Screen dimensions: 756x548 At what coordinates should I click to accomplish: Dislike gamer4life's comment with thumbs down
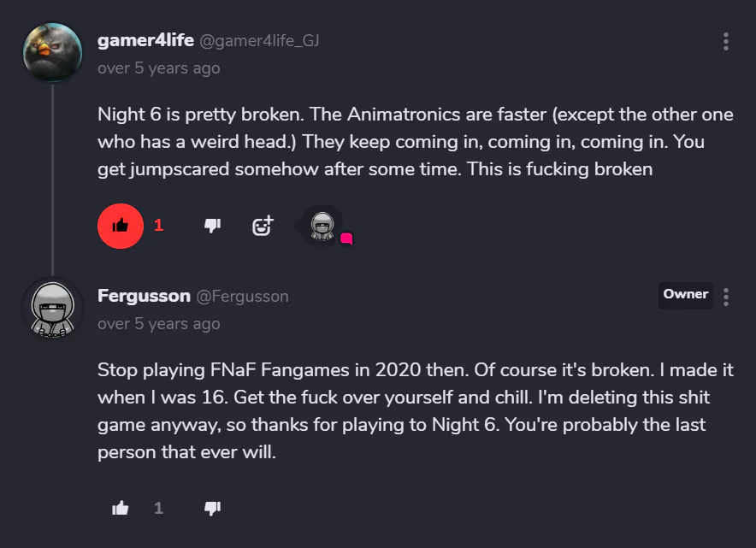[212, 226]
